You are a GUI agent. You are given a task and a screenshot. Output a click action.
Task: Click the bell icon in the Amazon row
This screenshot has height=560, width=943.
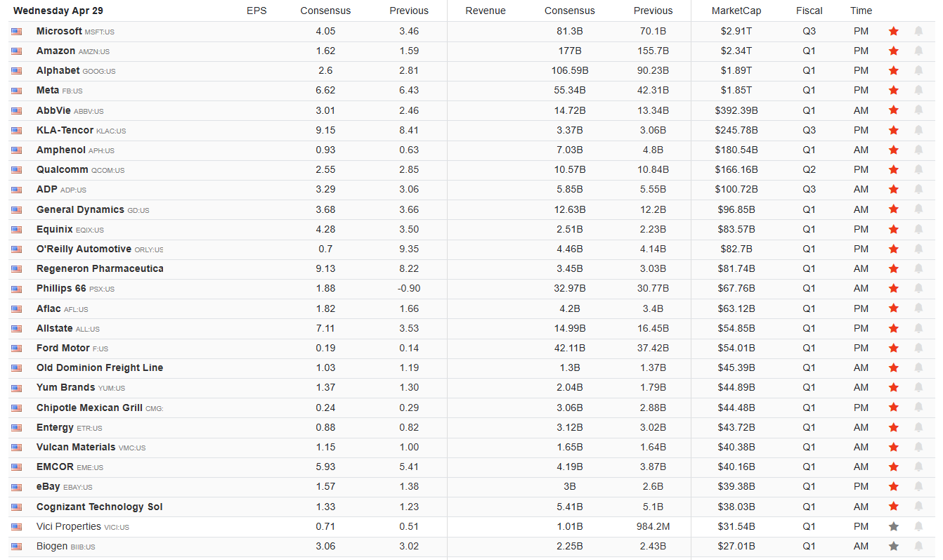[x=918, y=51]
